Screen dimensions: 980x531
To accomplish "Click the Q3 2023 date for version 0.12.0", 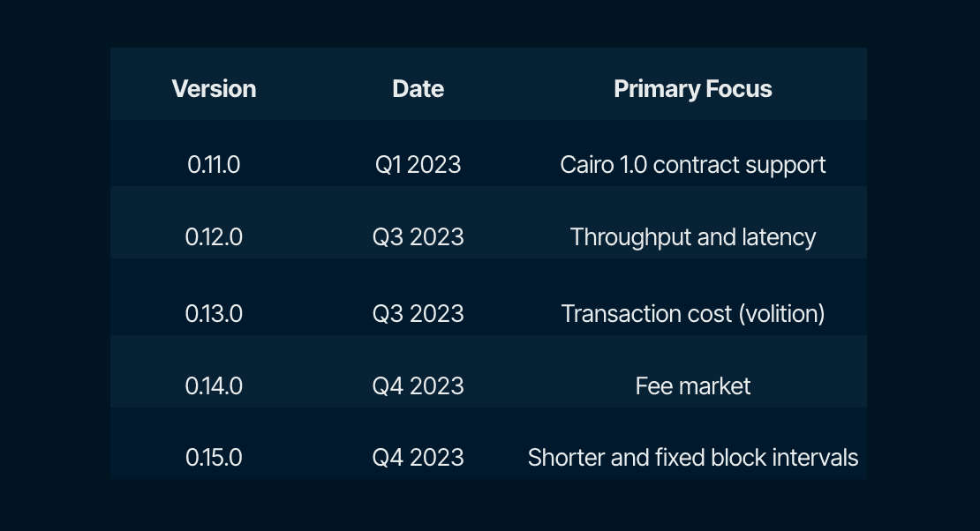I will pyautogui.click(x=418, y=237).
